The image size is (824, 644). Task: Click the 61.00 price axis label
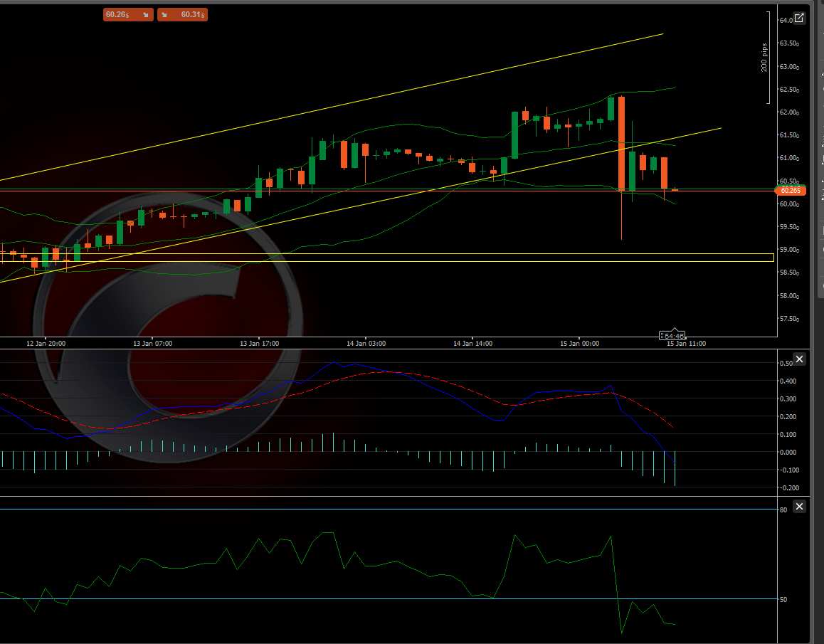tap(789, 158)
